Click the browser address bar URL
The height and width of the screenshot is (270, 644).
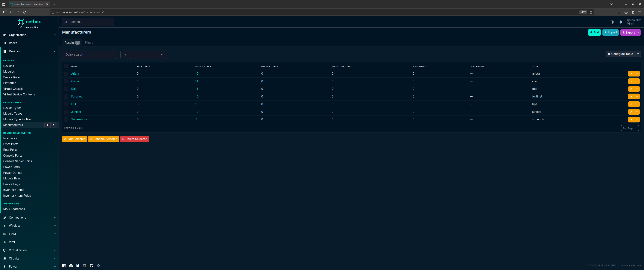pos(80,12)
